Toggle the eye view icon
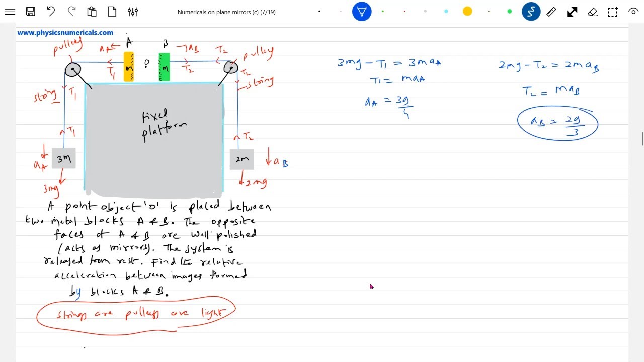This screenshot has width=644, height=362. click(633, 12)
